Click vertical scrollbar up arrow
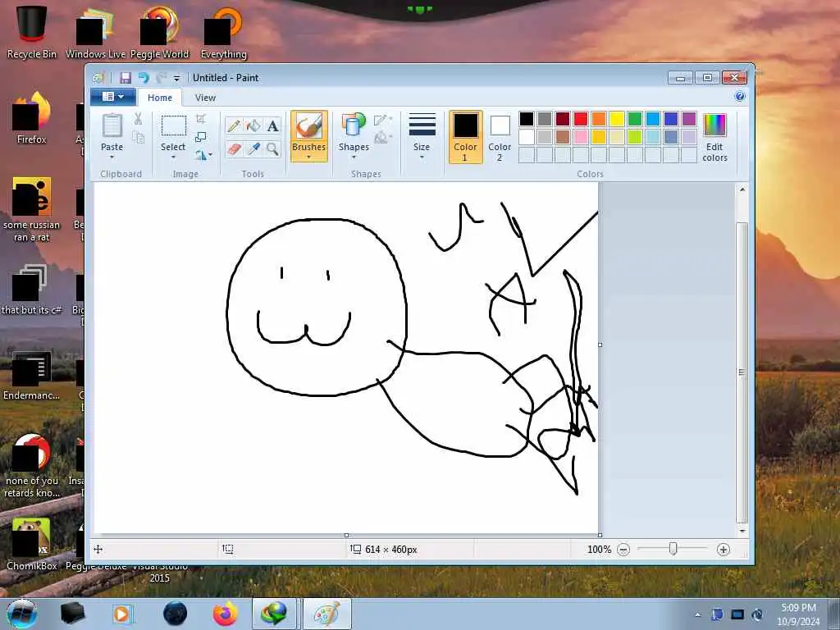 pyautogui.click(x=742, y=189)
